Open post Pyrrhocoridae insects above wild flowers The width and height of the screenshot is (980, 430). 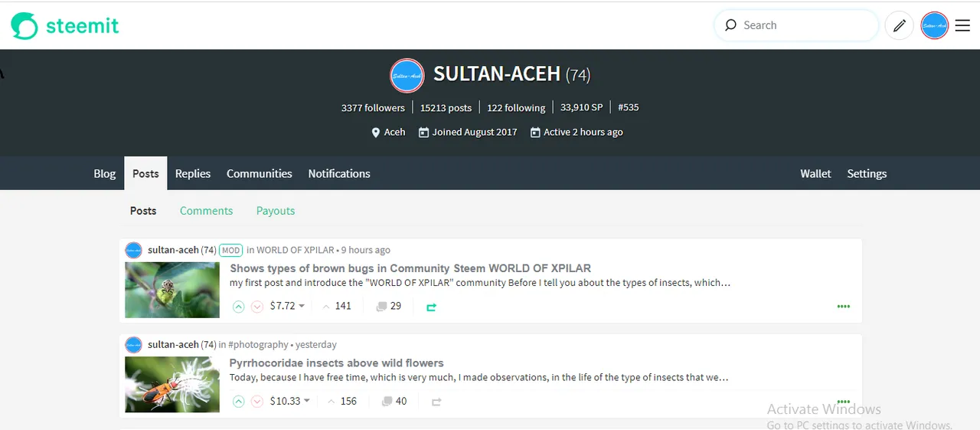(x=337, y=363)
